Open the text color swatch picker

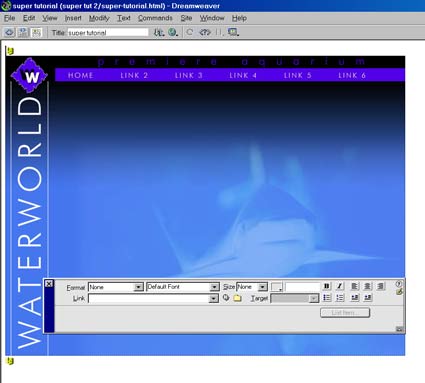276,287
